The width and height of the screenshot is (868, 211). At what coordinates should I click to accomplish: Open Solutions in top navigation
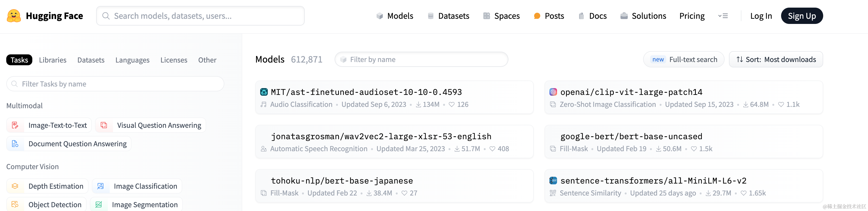(x=643, y=16)
